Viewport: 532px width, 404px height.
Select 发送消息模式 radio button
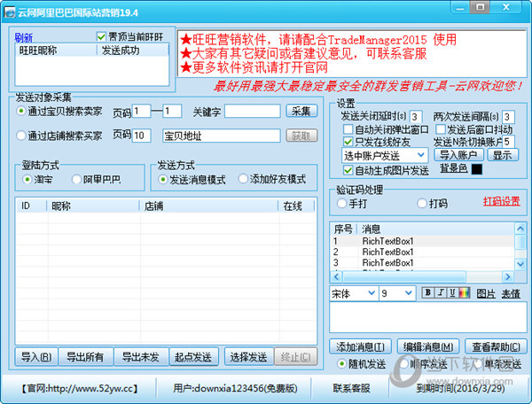[163, 179]
